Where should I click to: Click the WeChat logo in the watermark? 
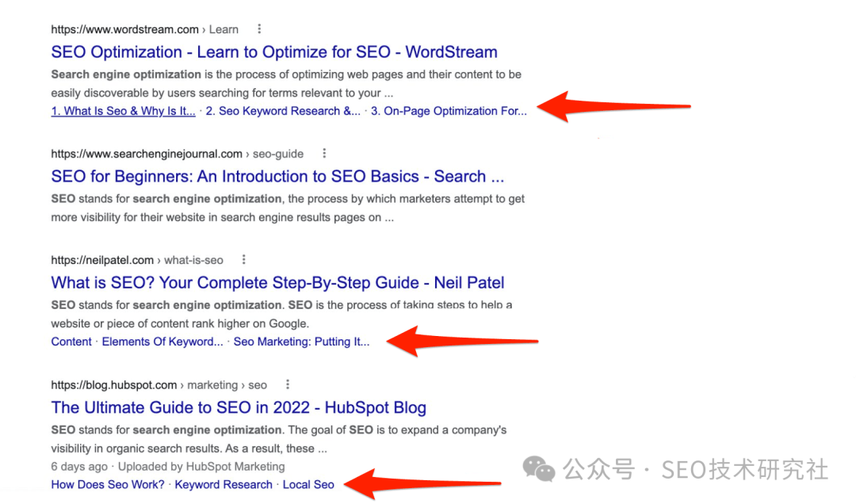pyautogui.click(x=538, y=469)
